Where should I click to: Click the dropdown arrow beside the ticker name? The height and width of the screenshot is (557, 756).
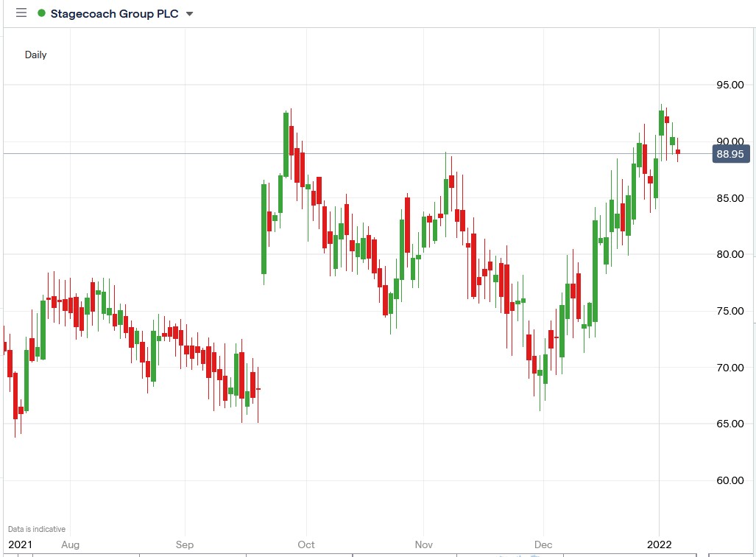click(x=188, y=14)
